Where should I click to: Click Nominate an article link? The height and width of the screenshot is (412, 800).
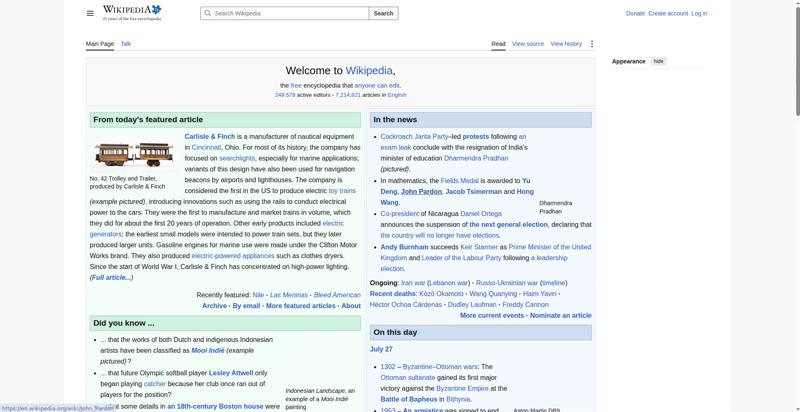[561, 316]
